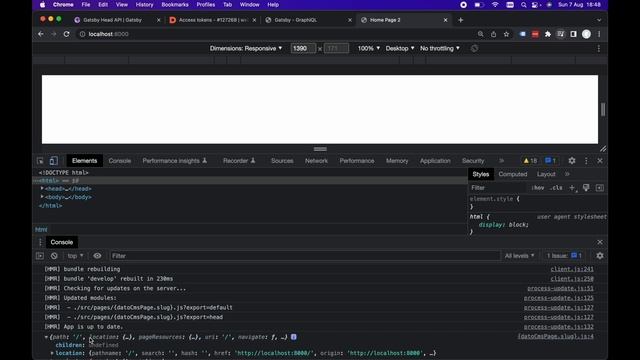Viewport: 640px width, 360px height.
Task: Open the No throttling dropdown
Action: click(x=440, y=49)
